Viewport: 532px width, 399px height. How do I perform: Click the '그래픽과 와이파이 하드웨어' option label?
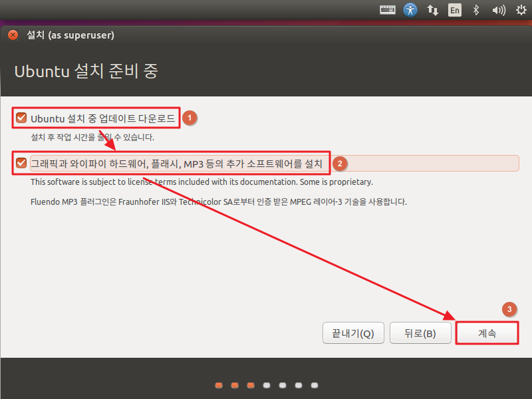(176, 164)
